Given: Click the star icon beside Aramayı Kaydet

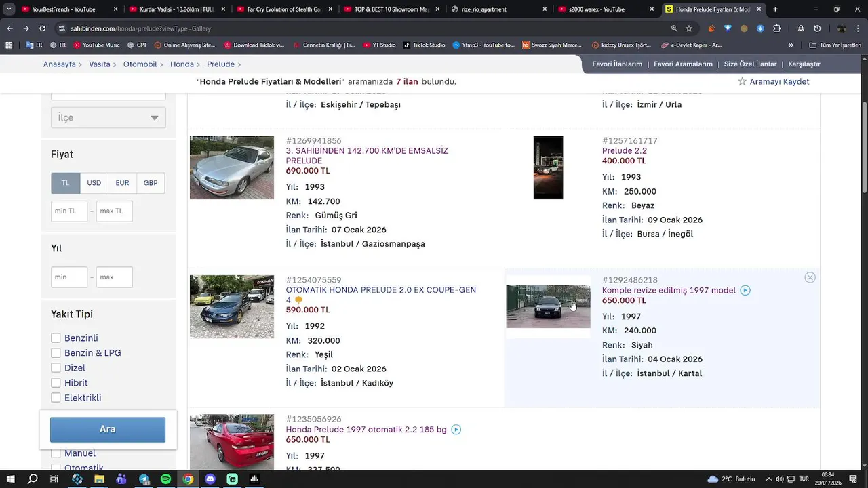Looking at the screenshot, I should (742, 81).
